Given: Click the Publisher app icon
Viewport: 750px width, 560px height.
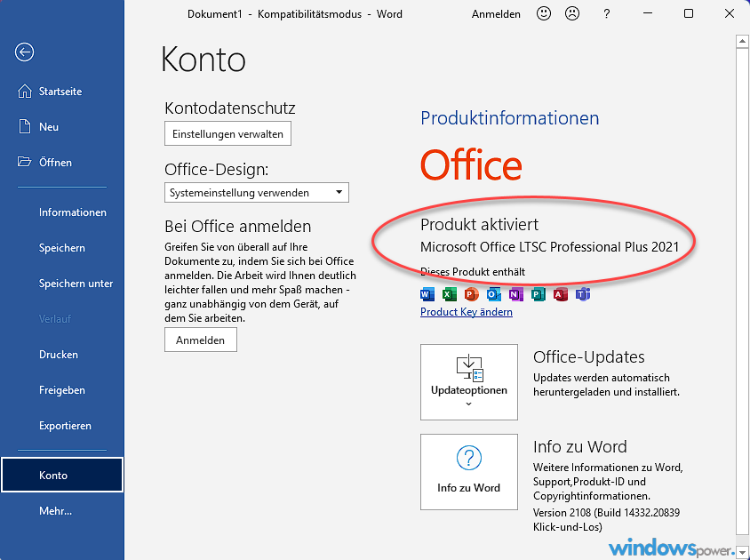Looking at the screenshot, I should point(539,294).
